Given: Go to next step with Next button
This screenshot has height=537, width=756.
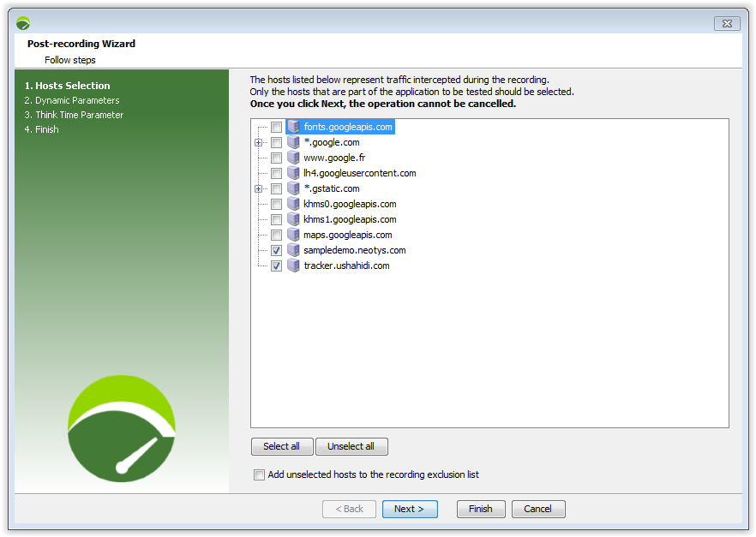Looking at the screenshot, I should tap(409, 509).
